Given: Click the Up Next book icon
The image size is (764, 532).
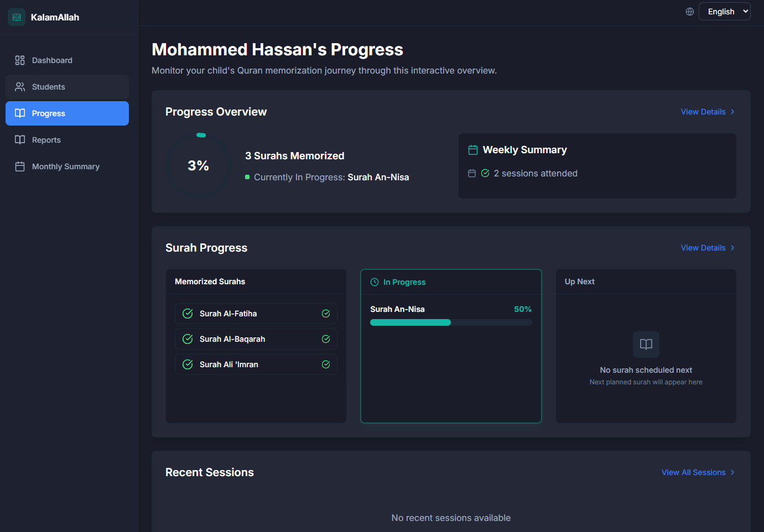Looking at the screenshot, I should [x=646, y=345].
